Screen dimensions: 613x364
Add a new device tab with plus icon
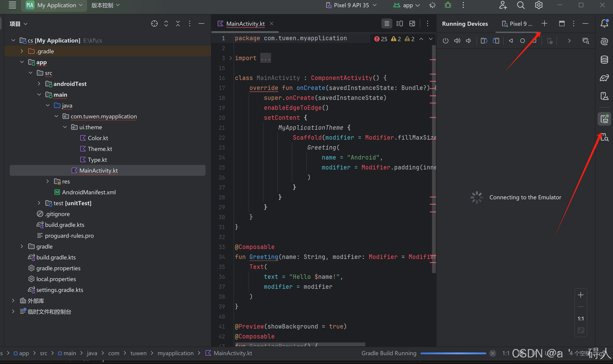[544, 23]
